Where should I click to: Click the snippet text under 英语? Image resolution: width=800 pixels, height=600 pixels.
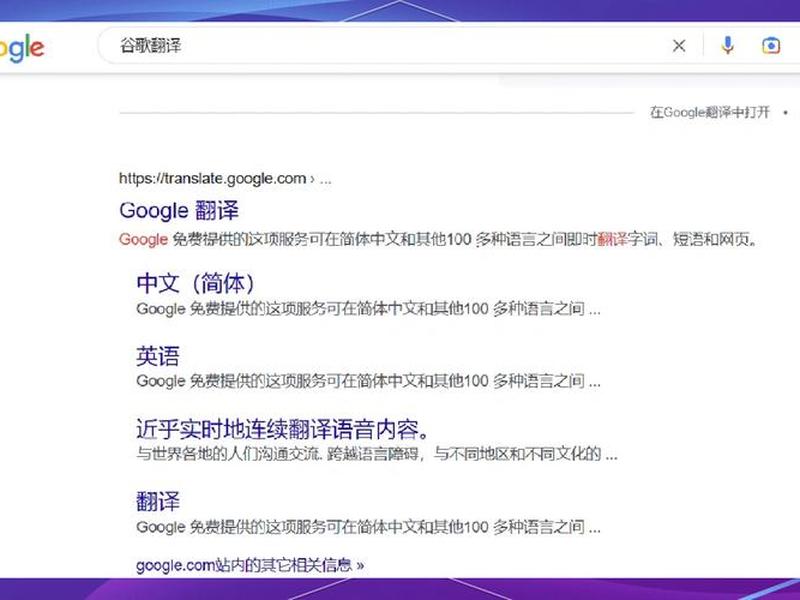[x=368, y=381]
